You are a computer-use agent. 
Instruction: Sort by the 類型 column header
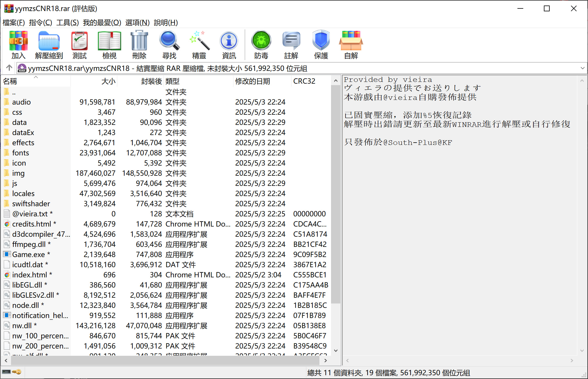pos(199,81)
